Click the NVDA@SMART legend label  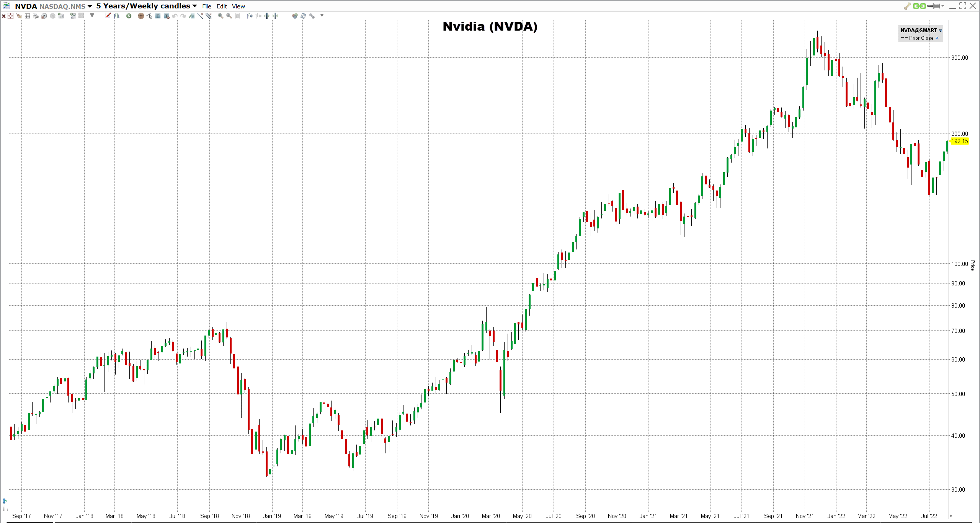coord(918,30)
